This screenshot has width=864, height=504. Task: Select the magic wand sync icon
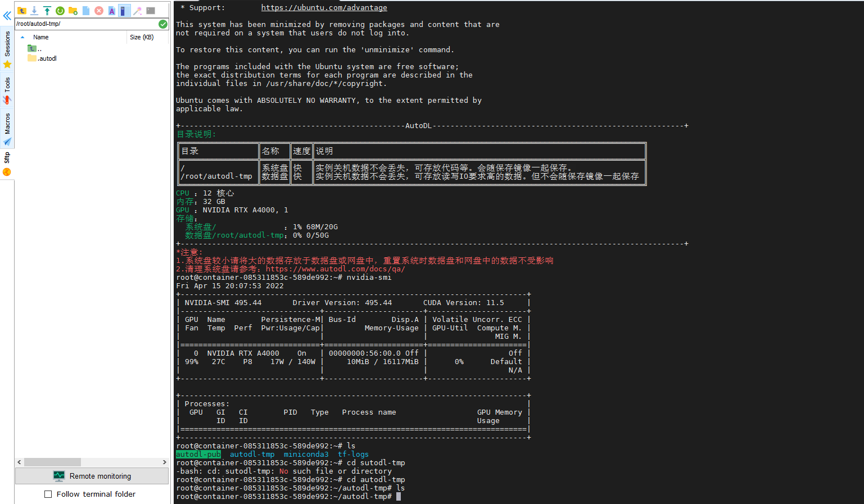click(137, 10)
